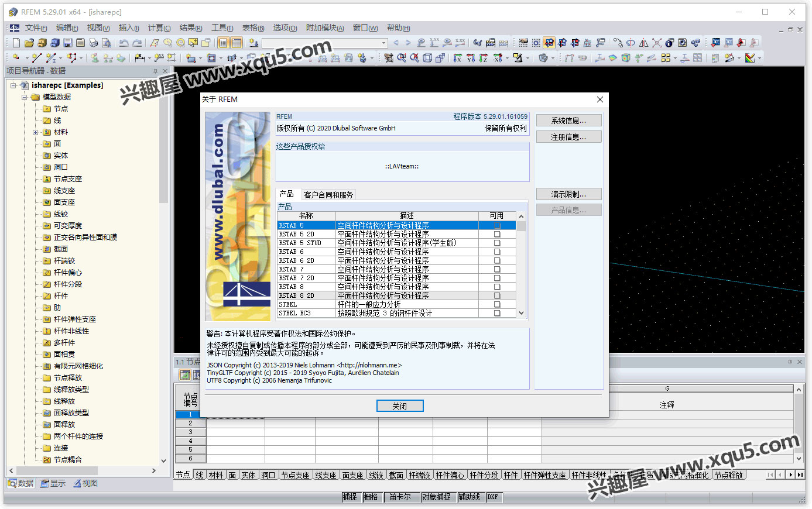
Task: Tick the RSTAB 5 STUD checkbox
Action: 497,243
